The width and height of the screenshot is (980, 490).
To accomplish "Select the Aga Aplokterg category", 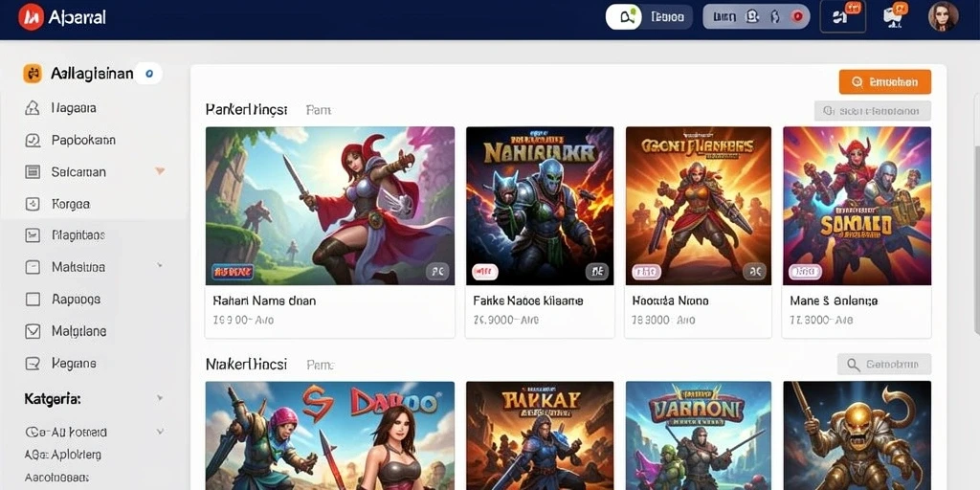I will 63,455.
